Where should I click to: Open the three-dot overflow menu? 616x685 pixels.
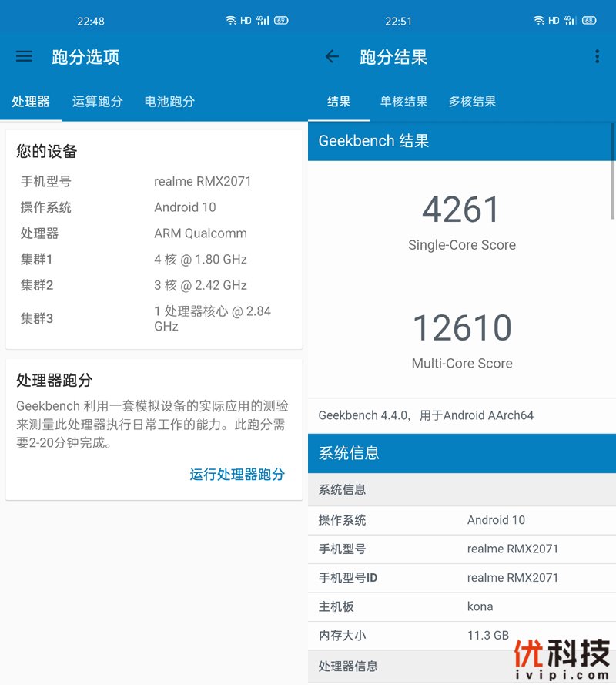597,56
